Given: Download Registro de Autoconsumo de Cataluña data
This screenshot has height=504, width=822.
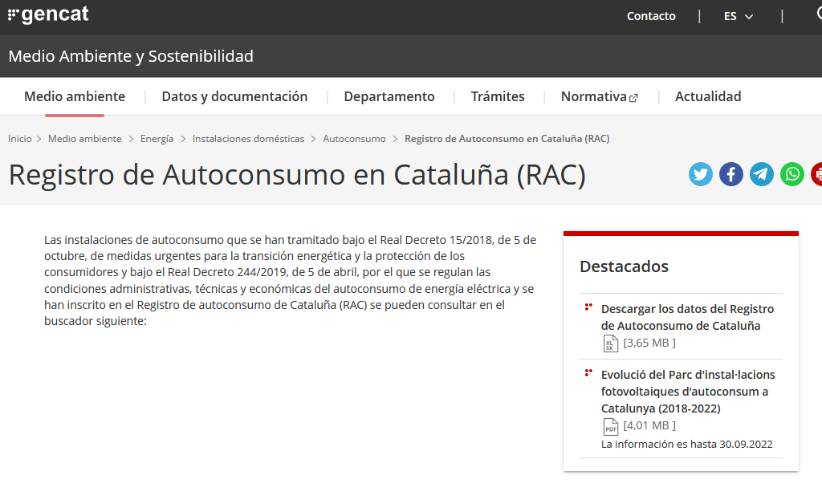Looking at the screenshot, I should pos(687,317).
